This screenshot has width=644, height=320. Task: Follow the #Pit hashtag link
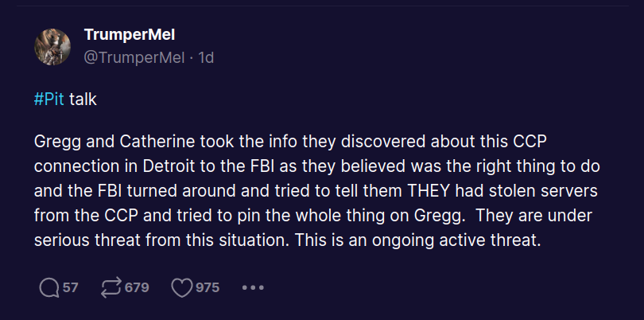(49, 100)
